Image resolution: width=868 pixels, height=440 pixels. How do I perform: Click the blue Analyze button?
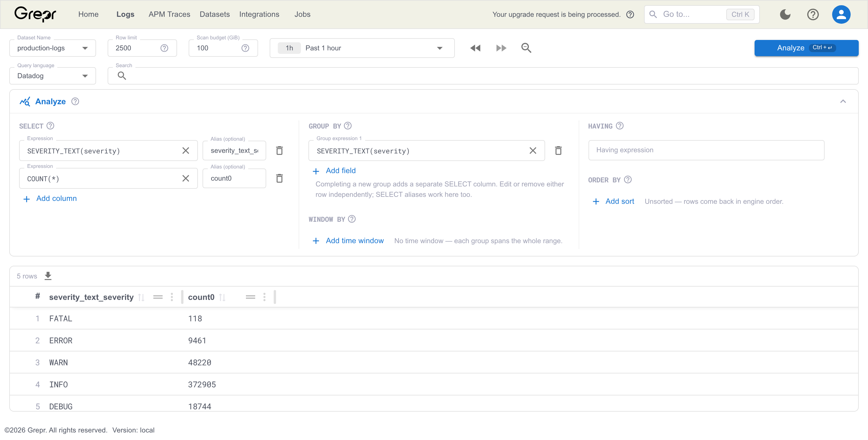click(806, 48)
